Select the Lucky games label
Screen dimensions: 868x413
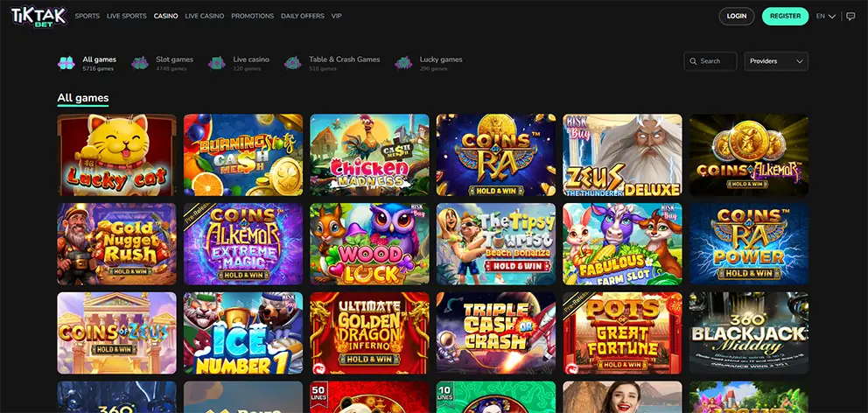pos(441,59)
